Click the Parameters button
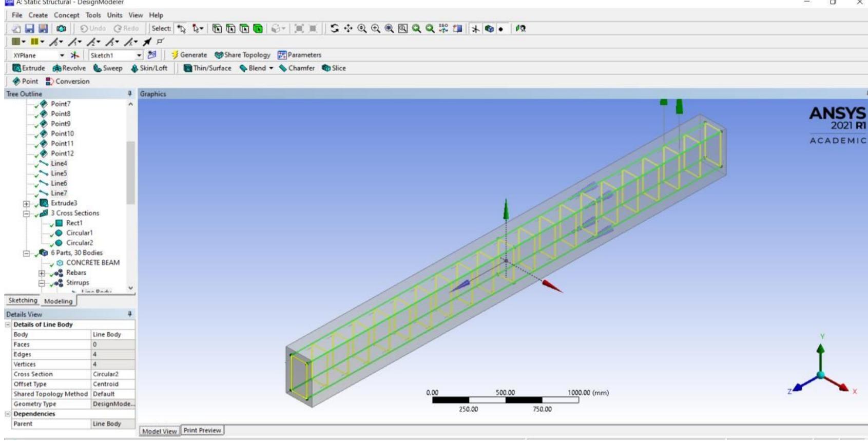 (299, 55)
